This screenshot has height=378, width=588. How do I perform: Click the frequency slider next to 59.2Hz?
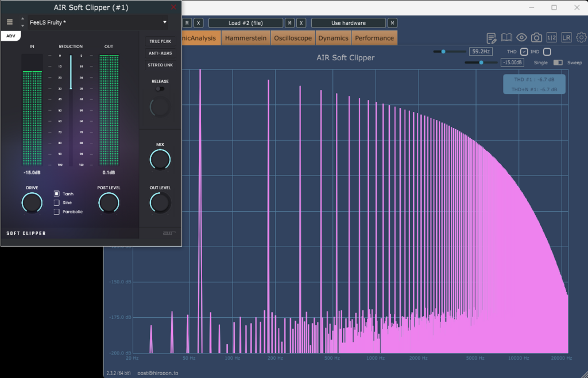(x=449, y=52)
